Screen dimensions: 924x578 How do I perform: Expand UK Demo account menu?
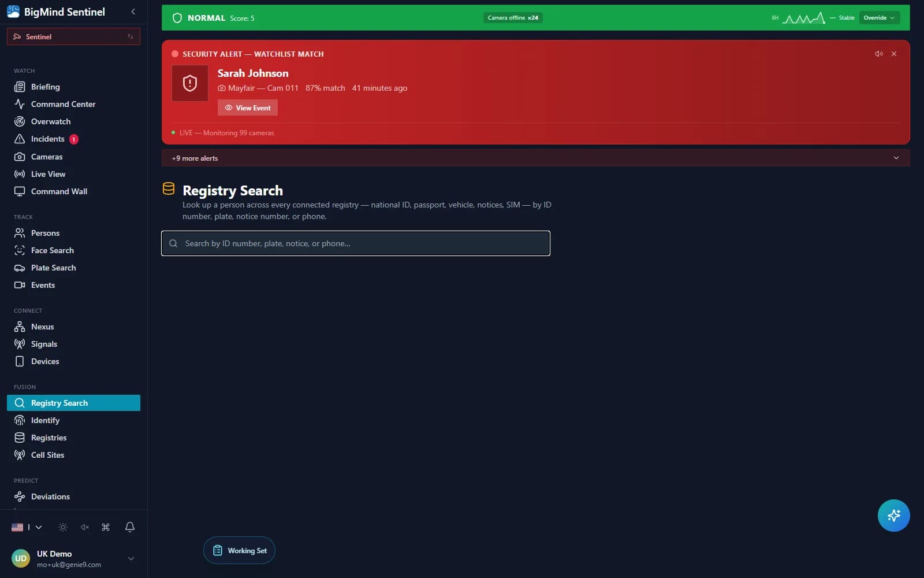(x=131, y=558)
